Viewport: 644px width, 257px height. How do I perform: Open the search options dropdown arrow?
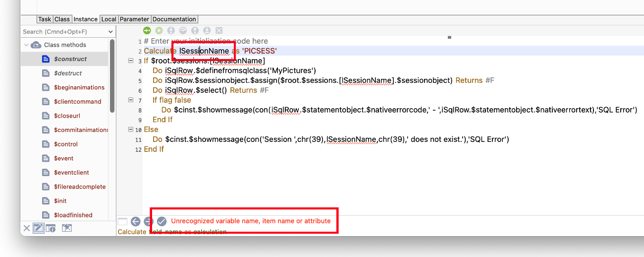click(x=110, y=32)
